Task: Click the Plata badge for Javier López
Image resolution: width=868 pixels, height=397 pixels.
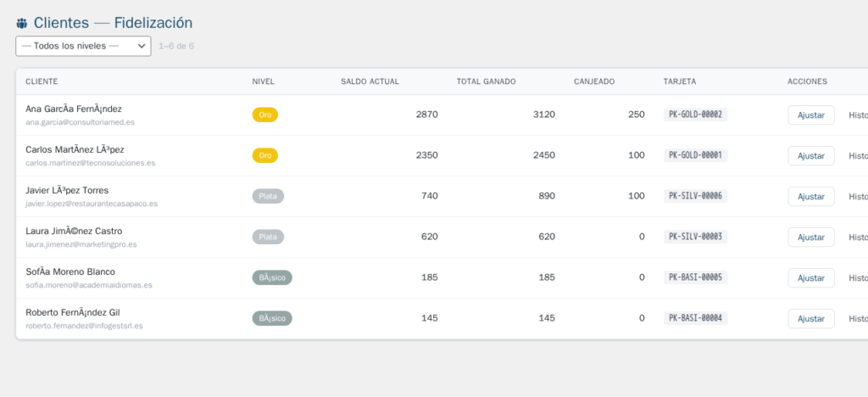Action: click(x=268, y=196)
